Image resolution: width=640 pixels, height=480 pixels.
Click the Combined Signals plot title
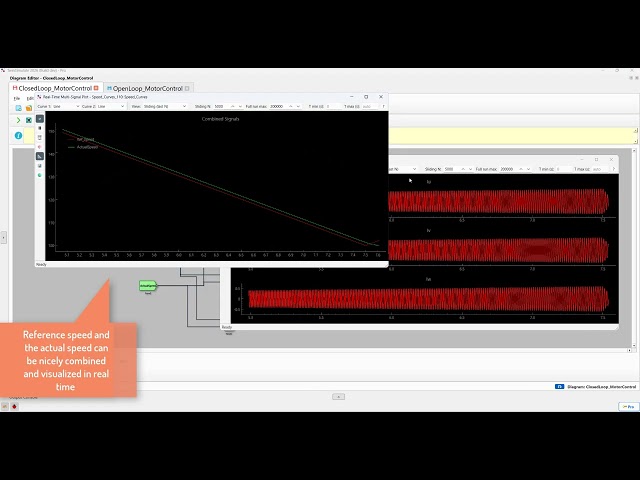click(220, 119)
